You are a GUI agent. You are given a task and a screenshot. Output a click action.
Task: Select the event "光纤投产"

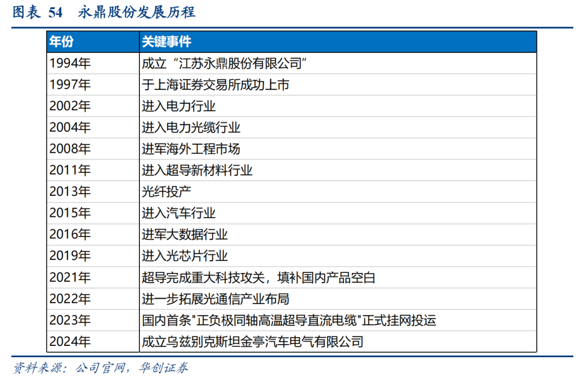(167, 192)
